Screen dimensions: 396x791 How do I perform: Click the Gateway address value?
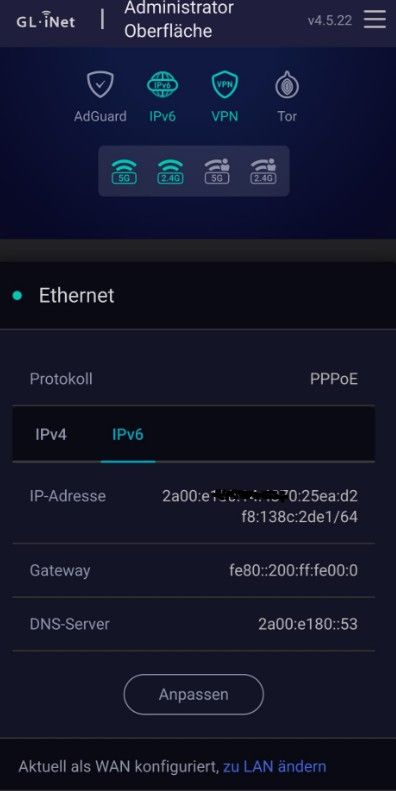click(294, 571)
